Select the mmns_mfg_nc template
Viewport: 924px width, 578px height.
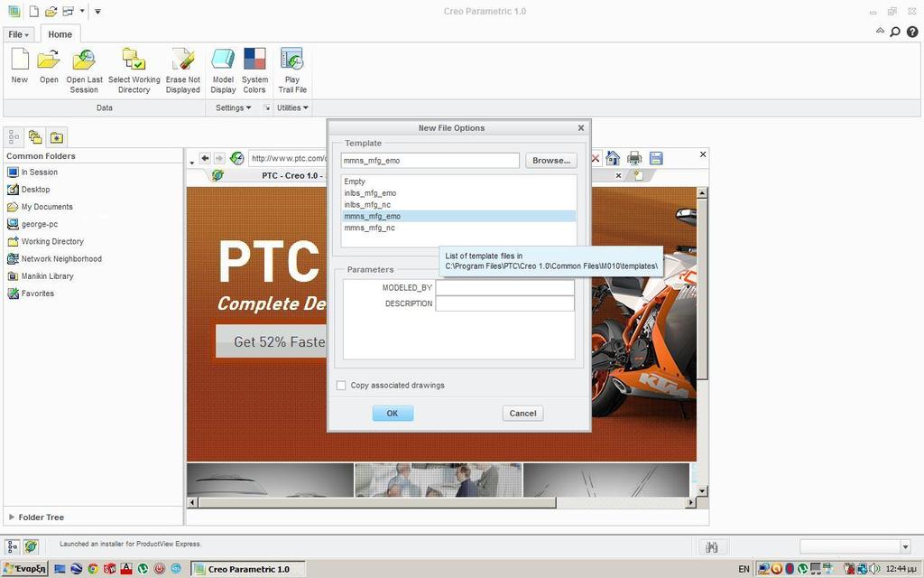point(459,228)
